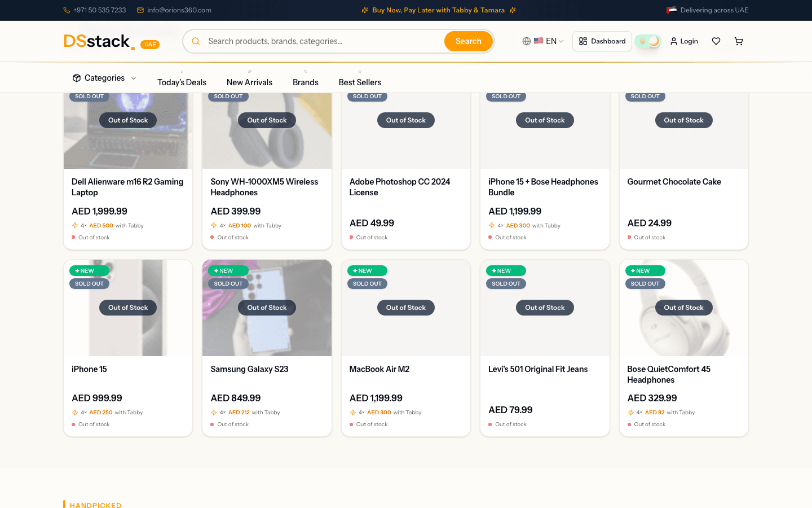Open Gourmet Chocolate Cake title
812x508 pixels.
(674, 182)
